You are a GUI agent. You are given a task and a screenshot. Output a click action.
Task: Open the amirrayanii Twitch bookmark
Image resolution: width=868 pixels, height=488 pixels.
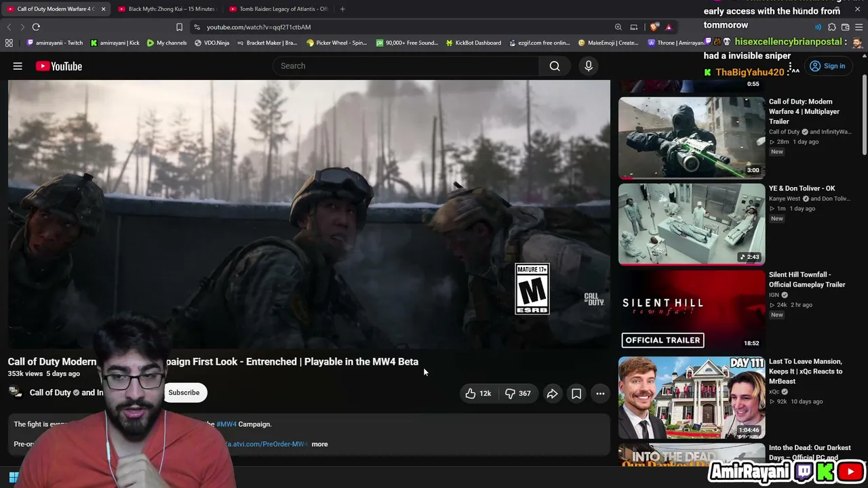(54, 43)
